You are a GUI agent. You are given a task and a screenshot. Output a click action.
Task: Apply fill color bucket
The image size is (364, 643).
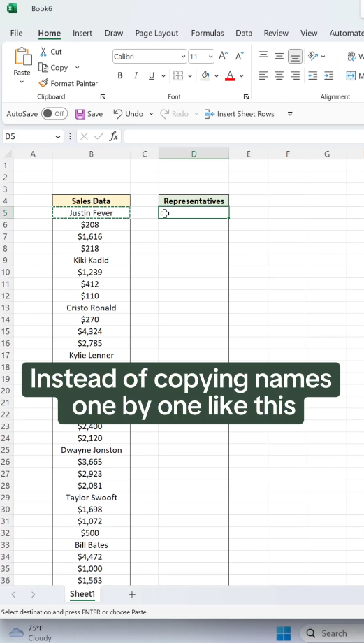205,76
